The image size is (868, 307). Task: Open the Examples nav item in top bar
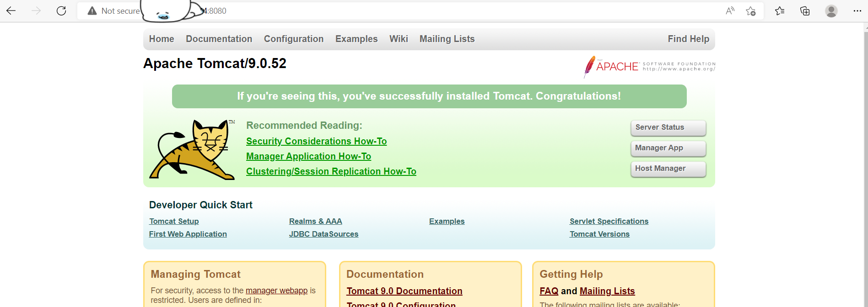click(356, 39)
